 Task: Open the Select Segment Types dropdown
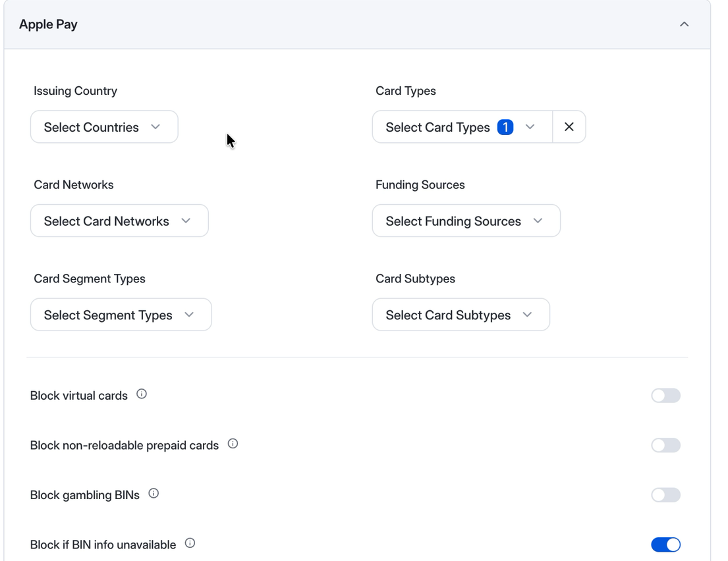(121, 315)
